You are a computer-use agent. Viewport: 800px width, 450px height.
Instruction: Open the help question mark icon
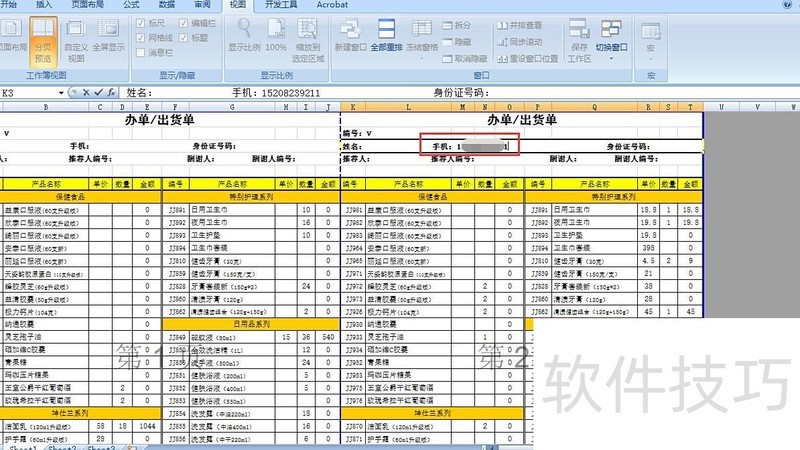click(x=787, y=5)
